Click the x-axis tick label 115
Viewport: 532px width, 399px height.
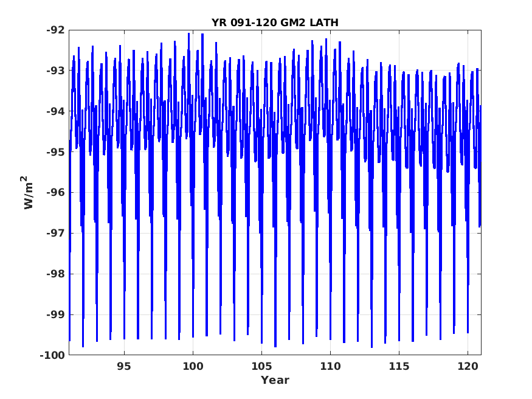[x=399, y=366]
